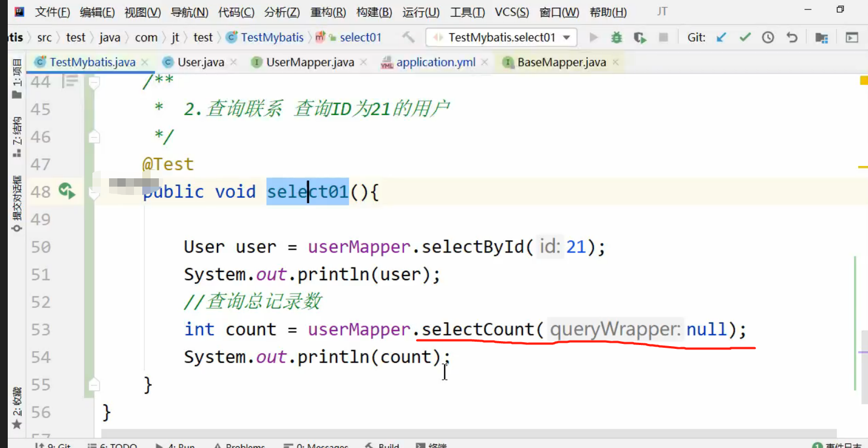Commit changes with the green checkmark icon
Screen dimensions: 868x448
745,37
